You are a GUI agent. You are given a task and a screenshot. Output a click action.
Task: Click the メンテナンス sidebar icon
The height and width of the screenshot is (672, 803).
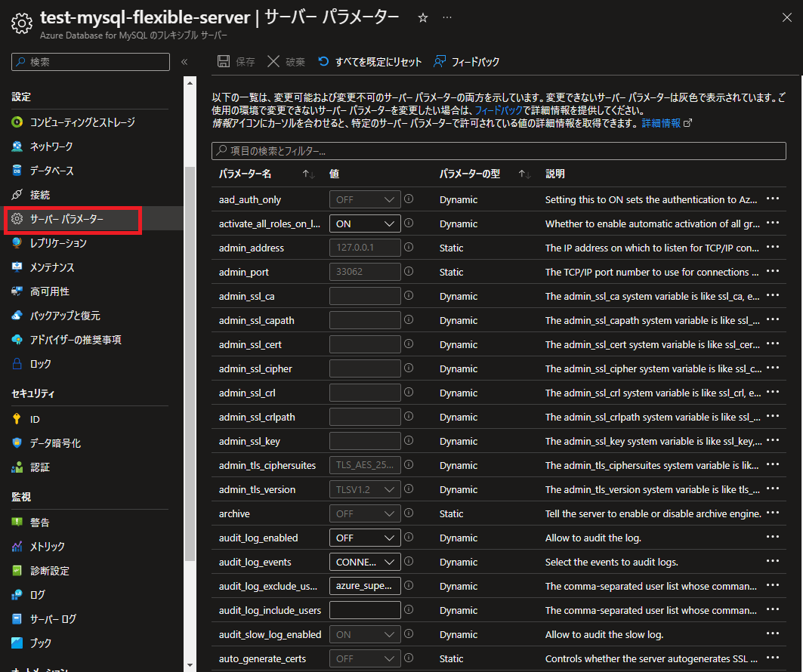pyautogui.click(x=17, y=267)
